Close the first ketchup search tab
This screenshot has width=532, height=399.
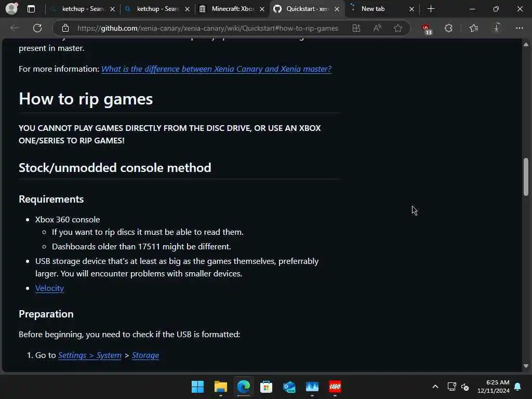pyautogui.click(x=112, y=9)
